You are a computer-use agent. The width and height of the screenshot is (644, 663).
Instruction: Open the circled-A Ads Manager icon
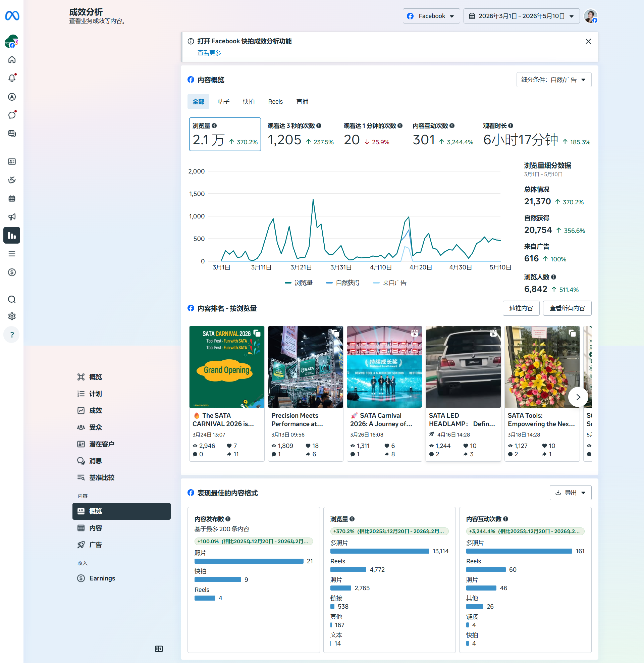12,97
